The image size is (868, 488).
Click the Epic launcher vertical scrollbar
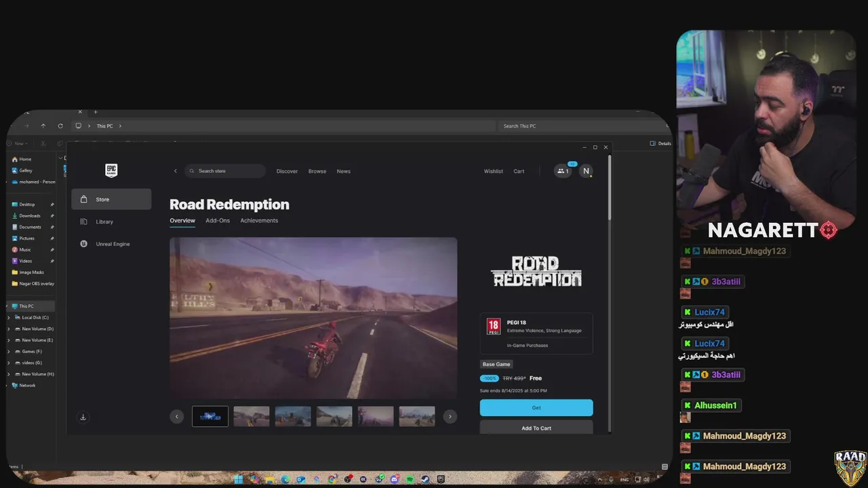tap(609, 188)
